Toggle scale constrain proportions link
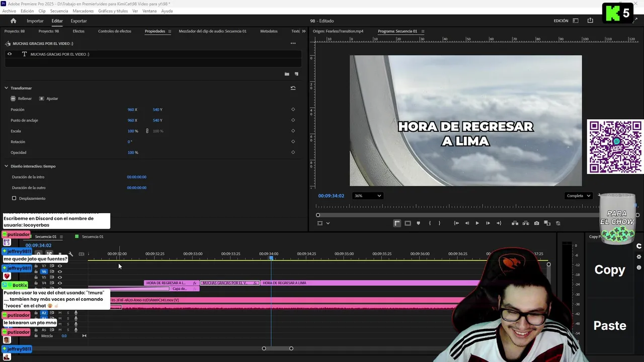This screenshot has height=362, width=644. coord(147,131)
